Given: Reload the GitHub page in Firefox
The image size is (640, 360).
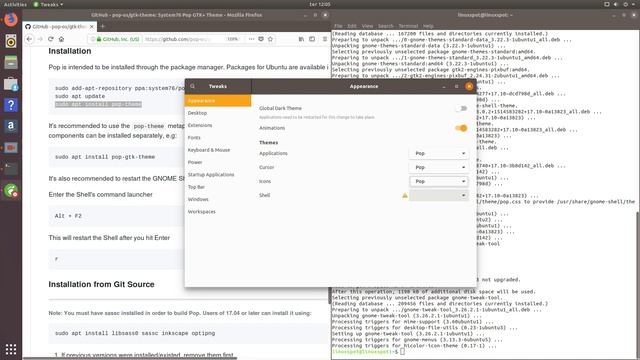Looking at the screenshot, I should (x=51, y=39).
